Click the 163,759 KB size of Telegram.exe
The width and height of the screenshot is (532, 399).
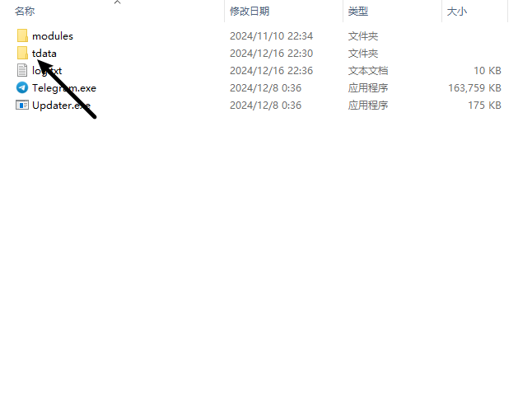[474, 88]
